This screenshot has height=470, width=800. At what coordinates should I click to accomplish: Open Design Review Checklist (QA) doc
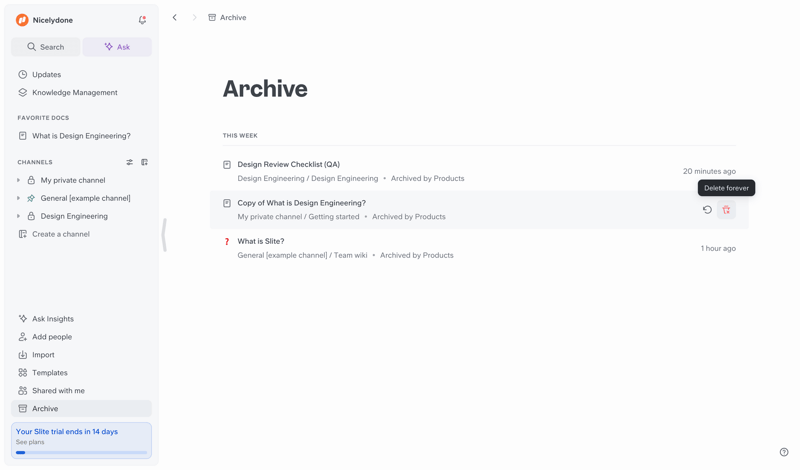288,164
